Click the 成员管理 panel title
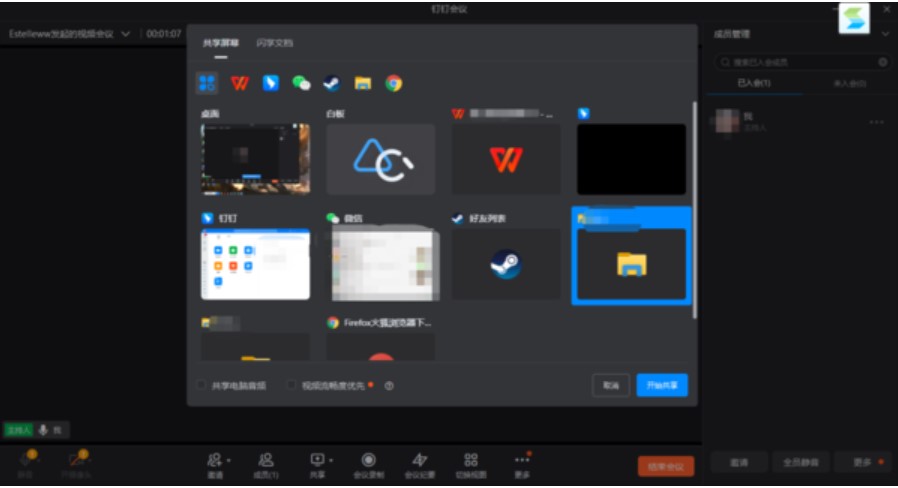The image size is (898, 488). pyautogui.click(x=731, y=34)
